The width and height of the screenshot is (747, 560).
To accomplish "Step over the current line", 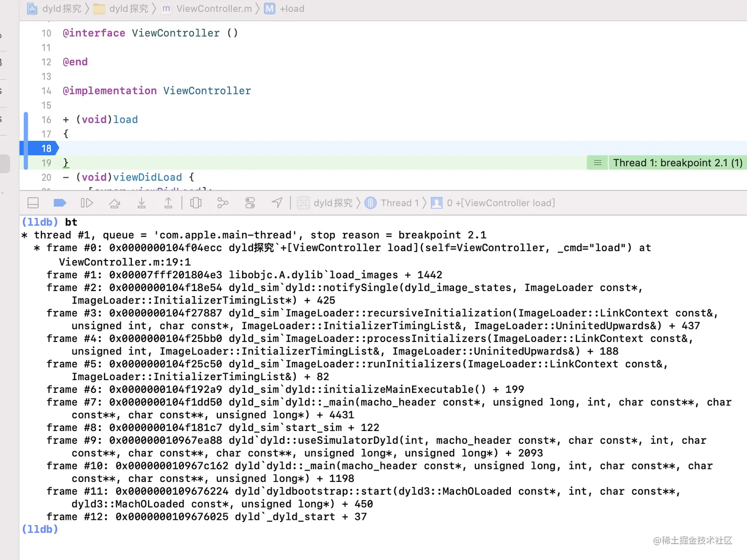I will point(115,203).
